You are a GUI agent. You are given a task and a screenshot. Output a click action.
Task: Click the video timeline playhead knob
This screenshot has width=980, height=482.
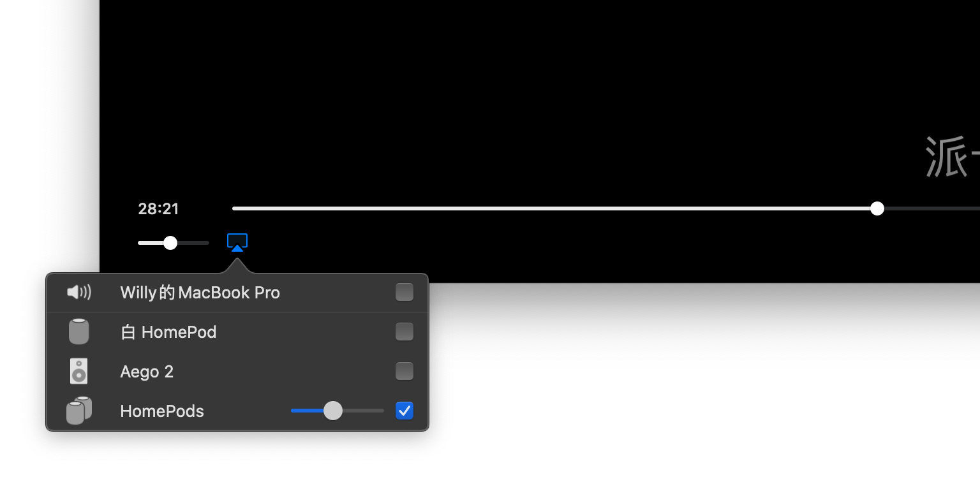(877, 208)
